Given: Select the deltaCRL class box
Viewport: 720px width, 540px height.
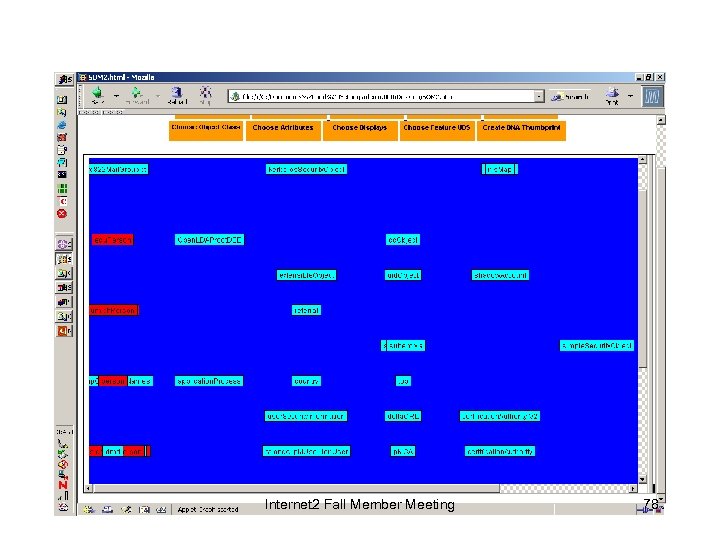Looking at the screenshot, I should coord(403,416).
